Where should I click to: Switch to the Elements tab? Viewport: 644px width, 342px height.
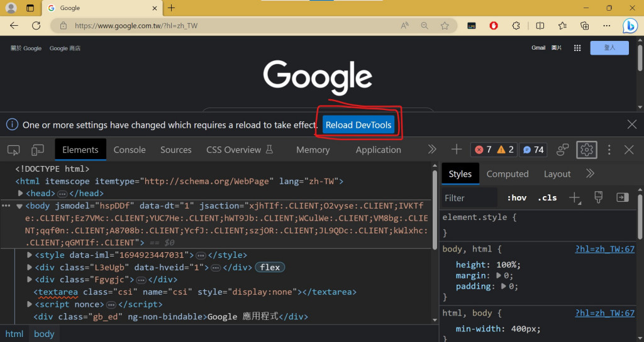[80, 150]
